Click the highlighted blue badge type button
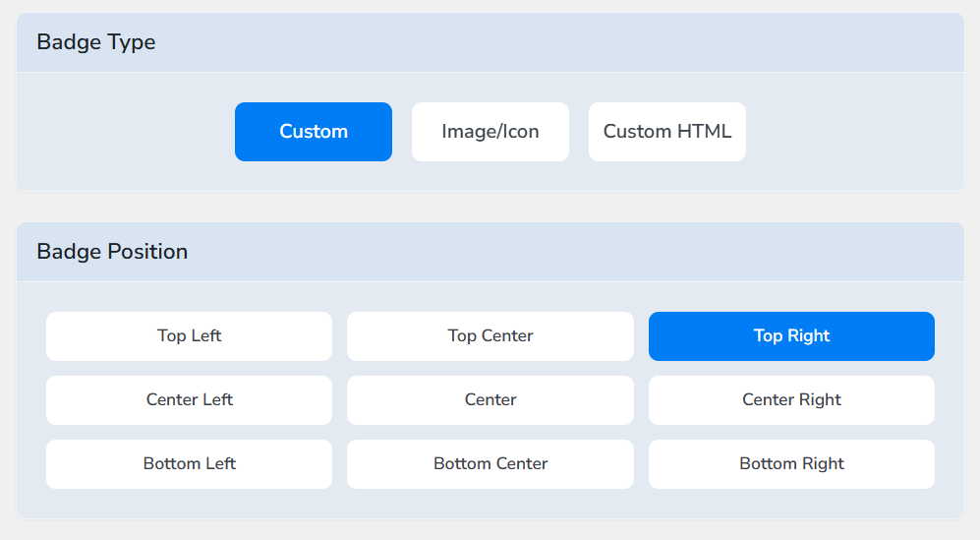 [313, 132]
